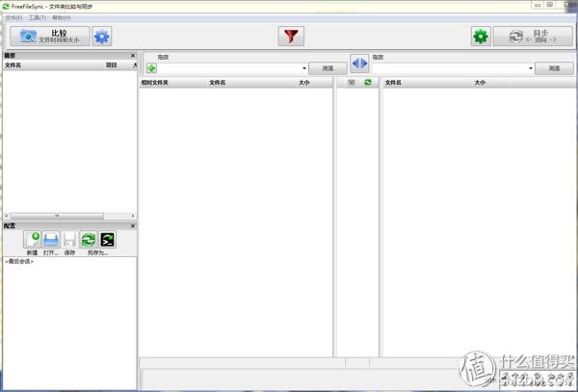This screenshot has height=392, width=578.
Task: Save configuration (保存) disk icon
Action: click(69, 240)
